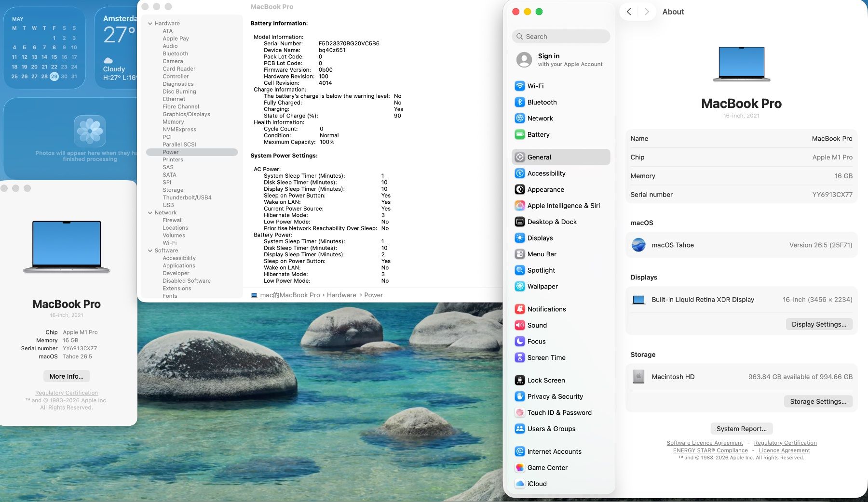Open the Notifications bell icon
This screenshot has width=868, height=502.
(520, 309)
